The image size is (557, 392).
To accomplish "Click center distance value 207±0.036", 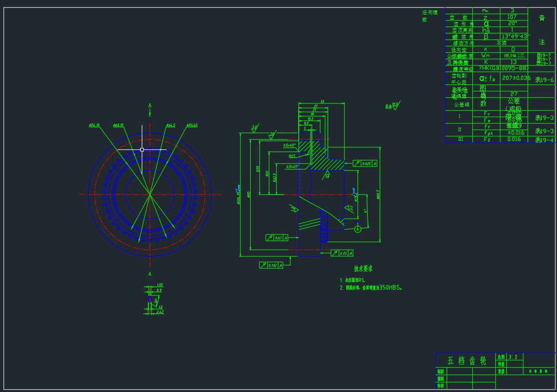I will [516, 78].
